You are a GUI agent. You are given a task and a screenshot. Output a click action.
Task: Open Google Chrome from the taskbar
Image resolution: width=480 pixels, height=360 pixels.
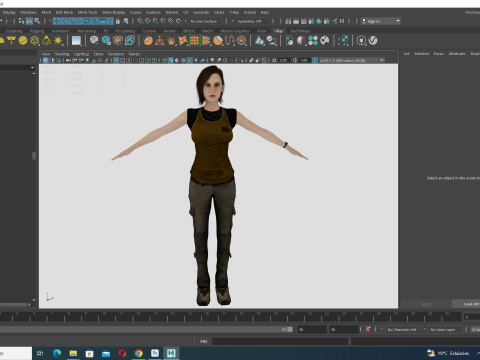pos(139,353)
